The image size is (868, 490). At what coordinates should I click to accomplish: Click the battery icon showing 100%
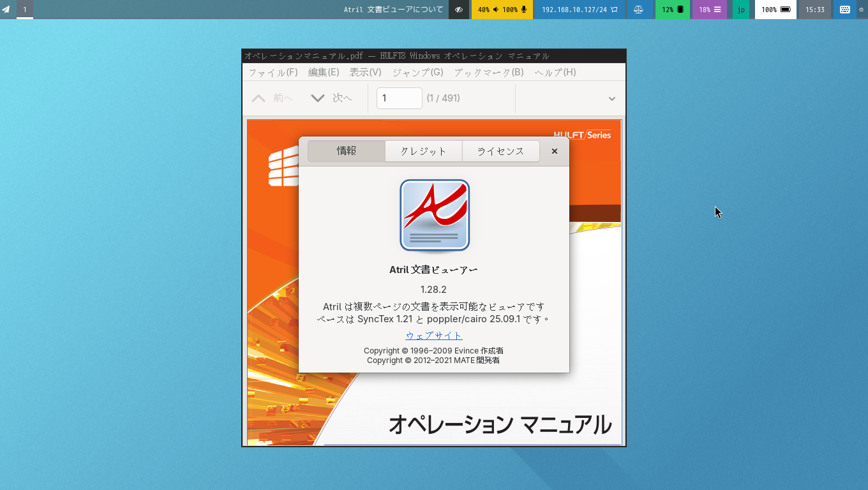786,10
